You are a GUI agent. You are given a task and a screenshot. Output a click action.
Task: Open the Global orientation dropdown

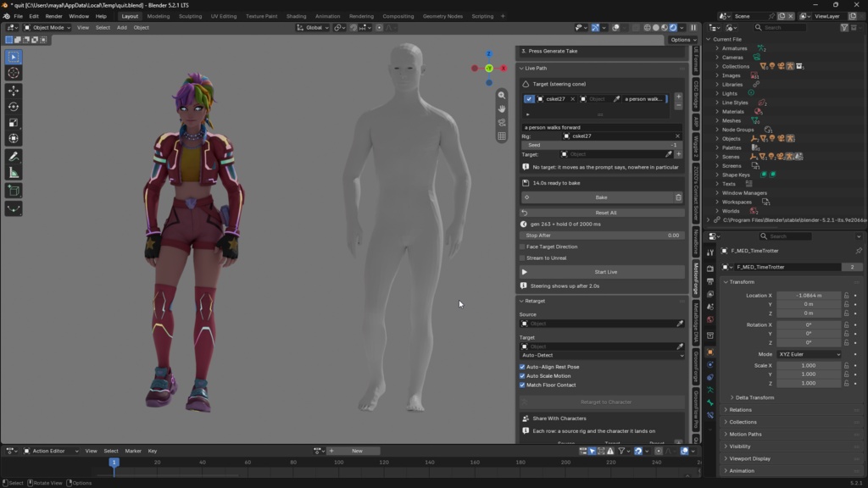pos(313,28)
